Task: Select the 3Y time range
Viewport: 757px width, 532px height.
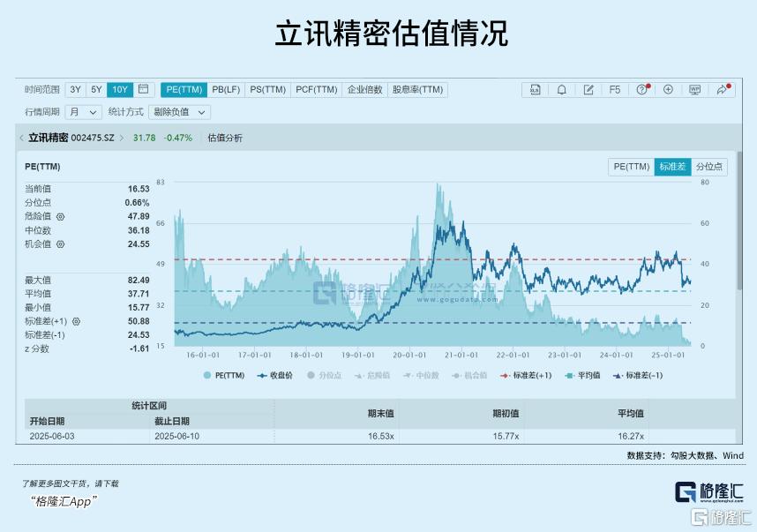Action: click(x=75, y=90)
